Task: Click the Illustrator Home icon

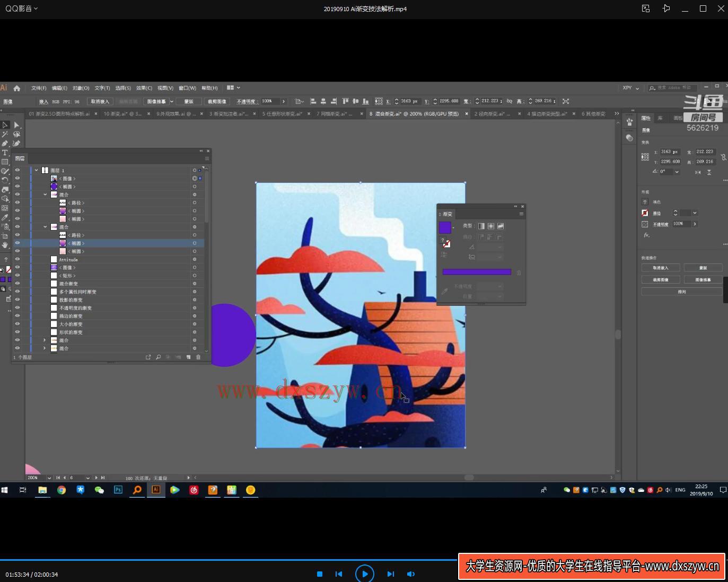Action: [17, 88]
